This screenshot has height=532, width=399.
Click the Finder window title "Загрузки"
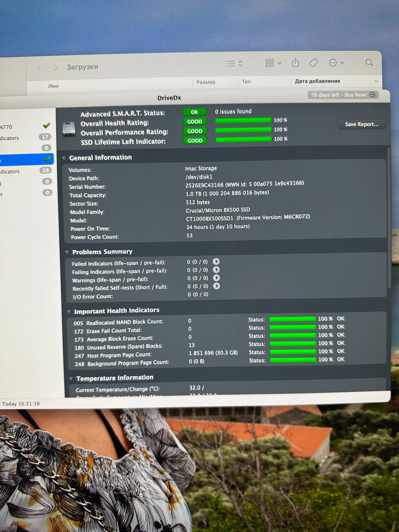(82, 67)
